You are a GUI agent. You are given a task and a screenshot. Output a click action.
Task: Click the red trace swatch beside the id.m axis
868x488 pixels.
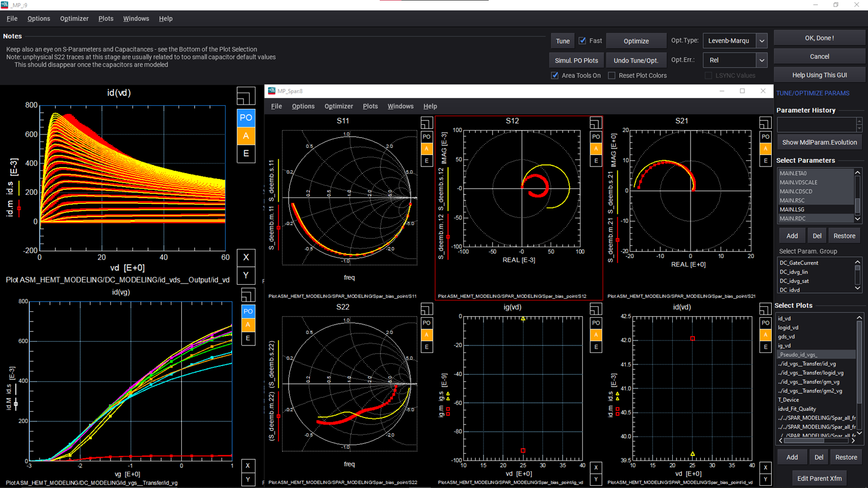pos(19,207)
